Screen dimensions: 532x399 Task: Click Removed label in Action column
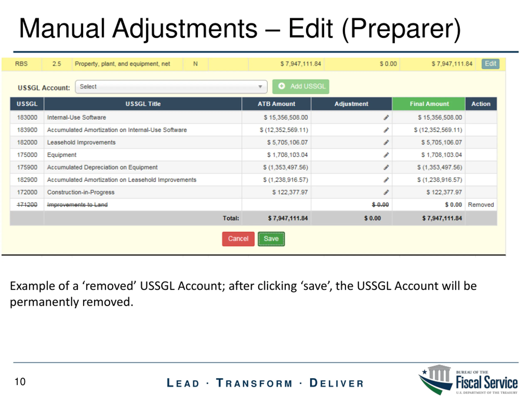tap(480, 205)
